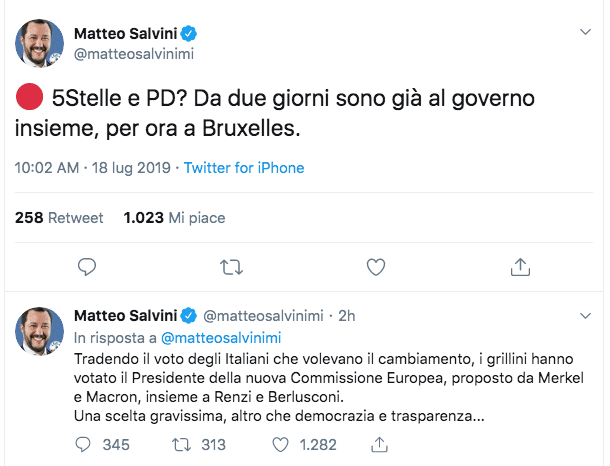The width and height of the screenshot is (610, 466).
Task: Click the 10:02 AM 18 lug 2019 timestamp
Action: 95,168
